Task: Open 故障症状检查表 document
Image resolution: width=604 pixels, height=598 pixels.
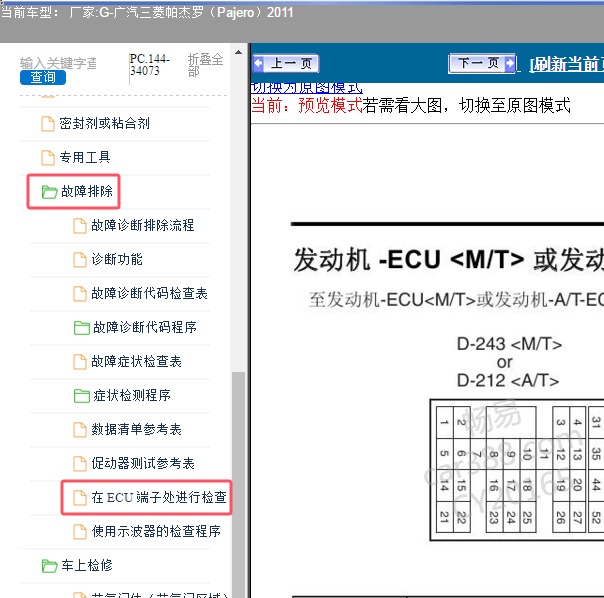Action: tap(136, 361)
